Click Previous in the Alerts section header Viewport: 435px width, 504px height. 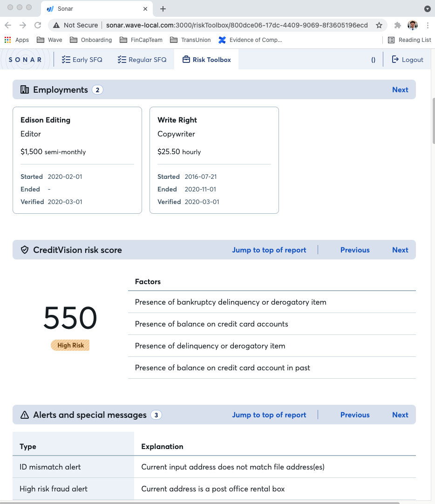tap(354, 415)
